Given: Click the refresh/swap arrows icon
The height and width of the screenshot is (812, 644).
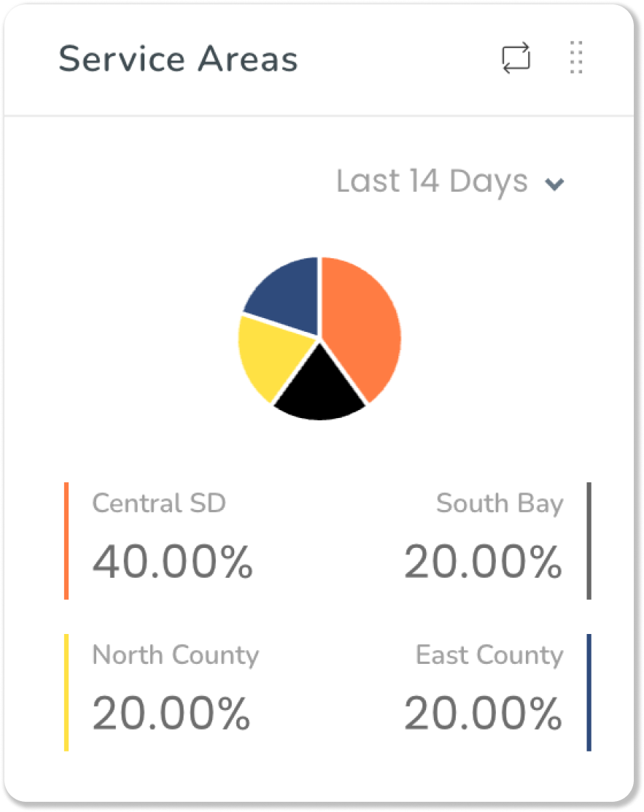Looking at the screenshot, I should click(516, 58).
